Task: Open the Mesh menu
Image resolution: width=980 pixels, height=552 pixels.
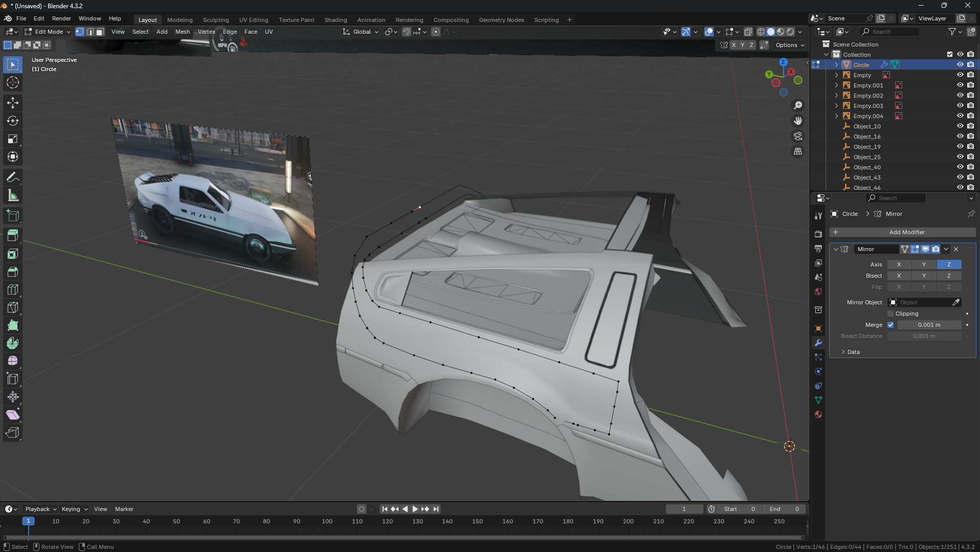Action: pyautogui.click(x=182, y=32)
